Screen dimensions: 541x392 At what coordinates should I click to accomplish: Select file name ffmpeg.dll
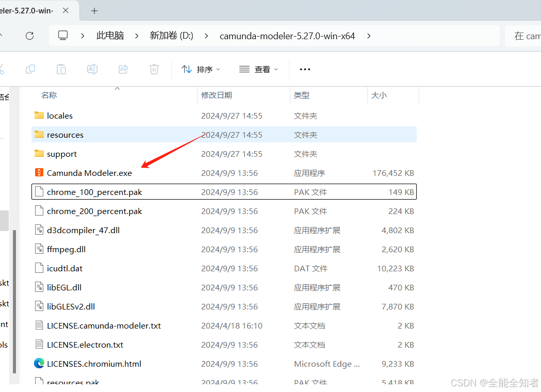pyautogui.click(x=66, y=250)
